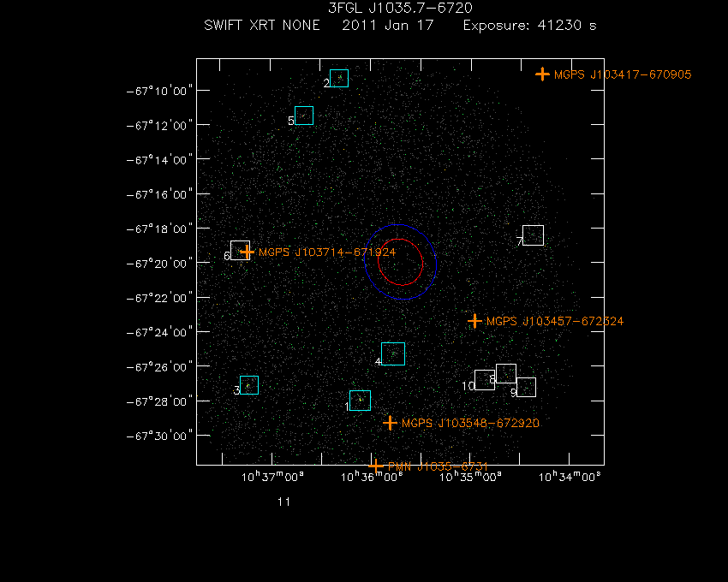The width and height of the screenshot is (728, 582).
Task: Click orange cross of MGPS J103457-672324
Action: [474, 321]
